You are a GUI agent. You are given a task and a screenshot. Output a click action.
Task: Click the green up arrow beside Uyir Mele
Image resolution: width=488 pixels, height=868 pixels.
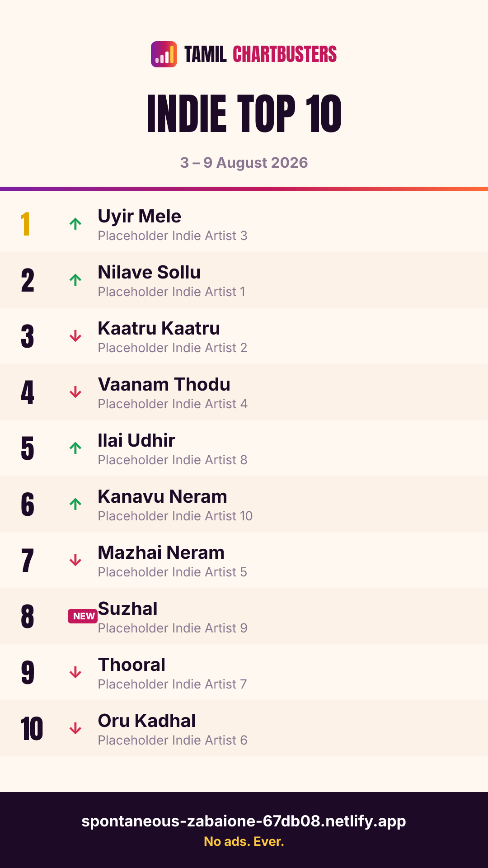tap(75, 224)
